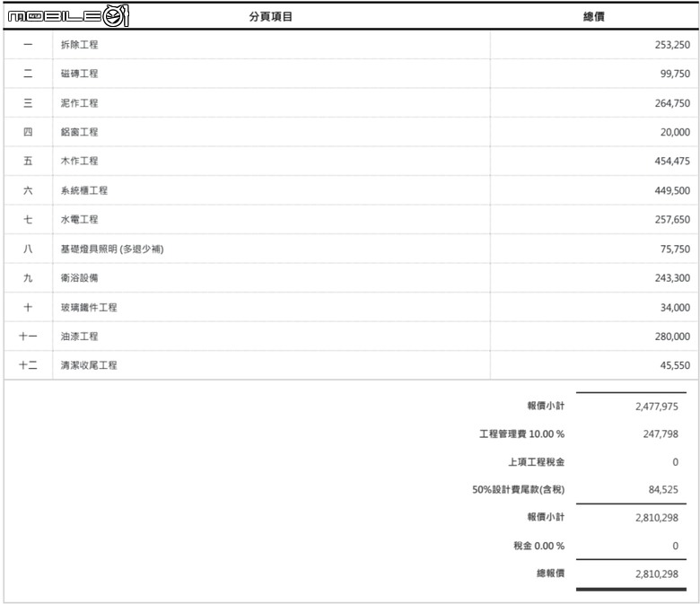Click the row number 三

tap(28, 103)
